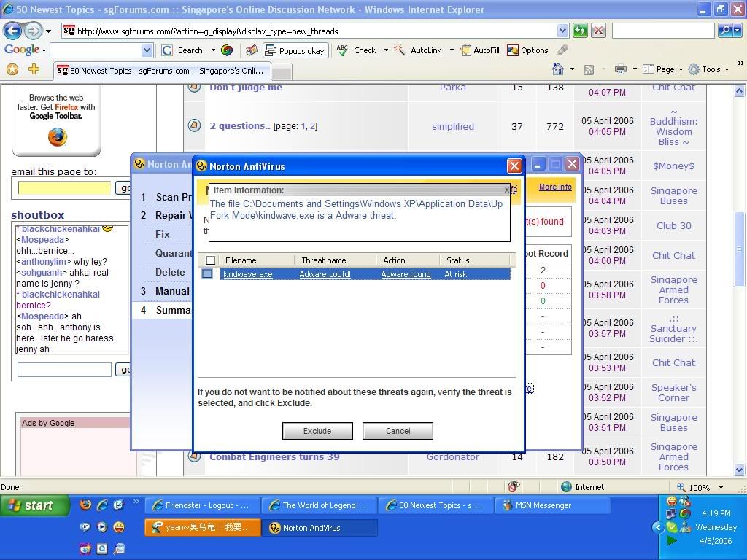Screen dimensions: 747x560
Task: Click the Add to Favorites plus icon
Action: click(x=34, y=69)
